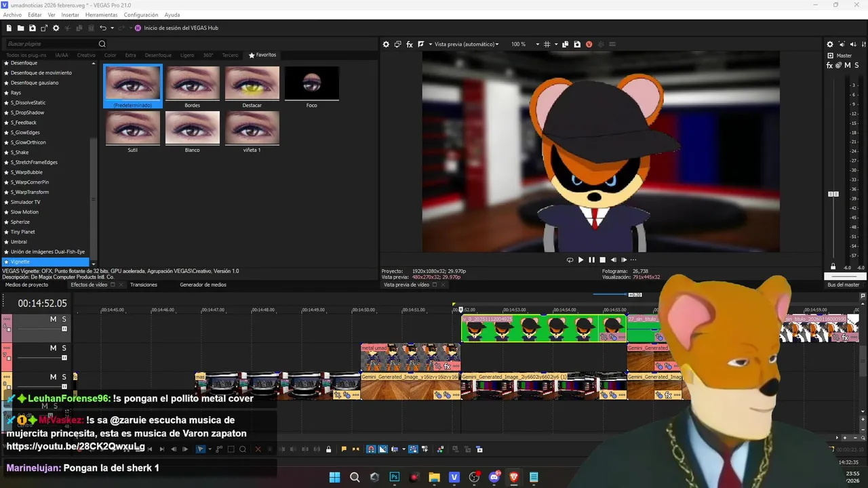The image size is (868, 488).
Task: Switch to Medios de proyecto tab
Action: pos(26,285)
